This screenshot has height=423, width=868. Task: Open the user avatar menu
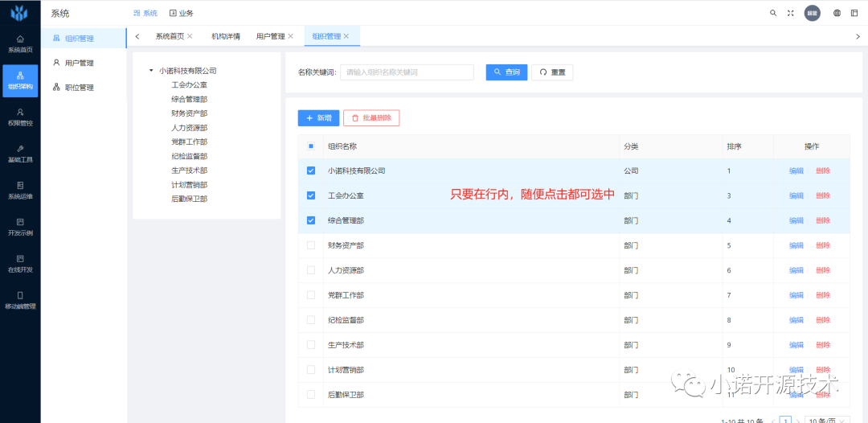(x=812, y=14)
